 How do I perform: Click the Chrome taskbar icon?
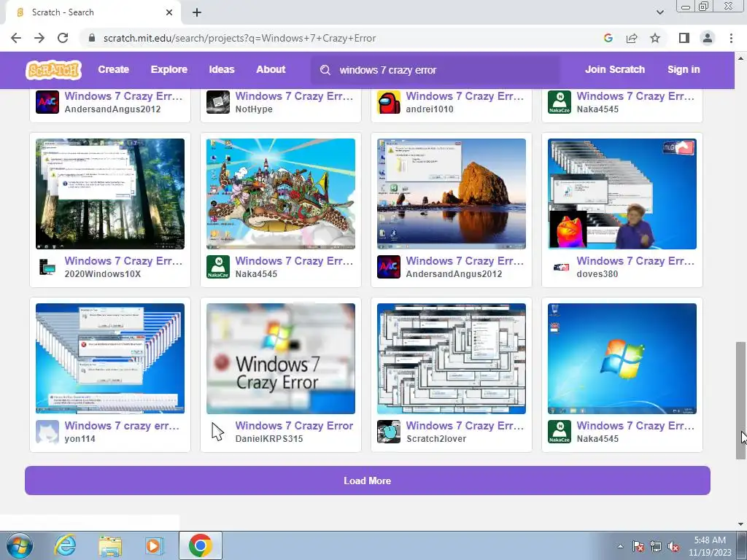coord(200,545)
